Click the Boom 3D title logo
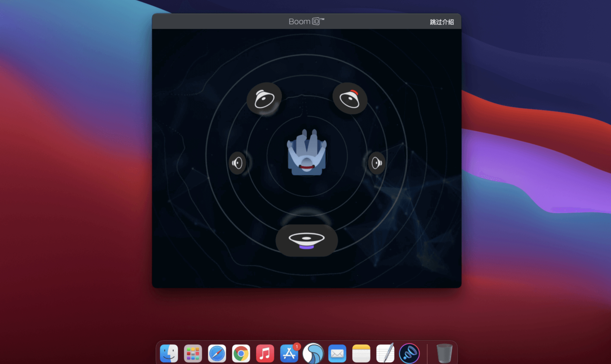The image size is (611, 364). [306, 22]
